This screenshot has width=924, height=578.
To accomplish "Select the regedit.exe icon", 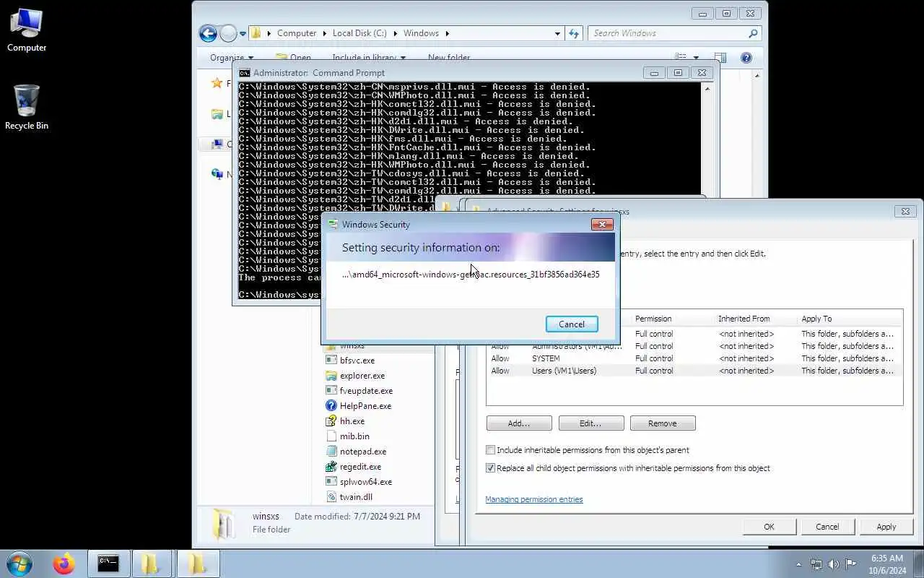I will [x=331, y=466].
